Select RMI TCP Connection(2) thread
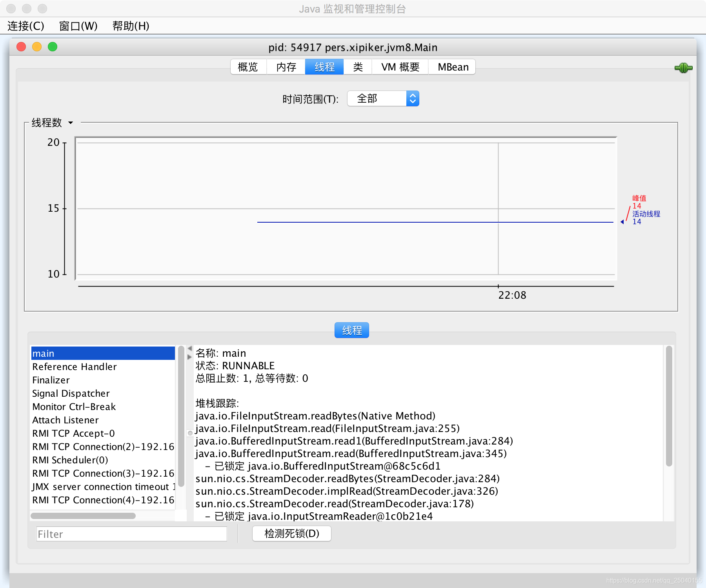The width and height of the screenshot is (706, 588). 103,446
